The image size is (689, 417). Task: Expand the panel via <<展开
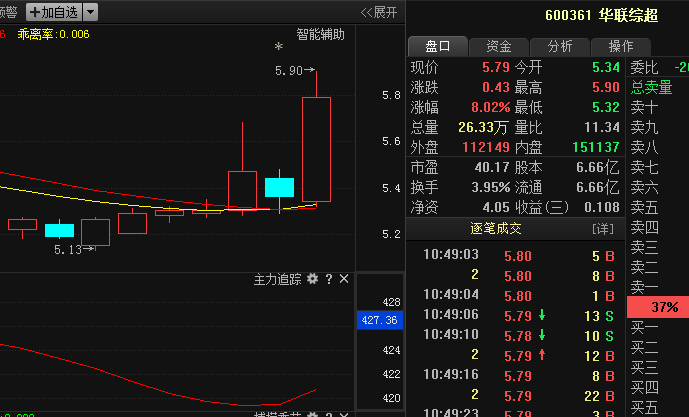pos(379,12)
